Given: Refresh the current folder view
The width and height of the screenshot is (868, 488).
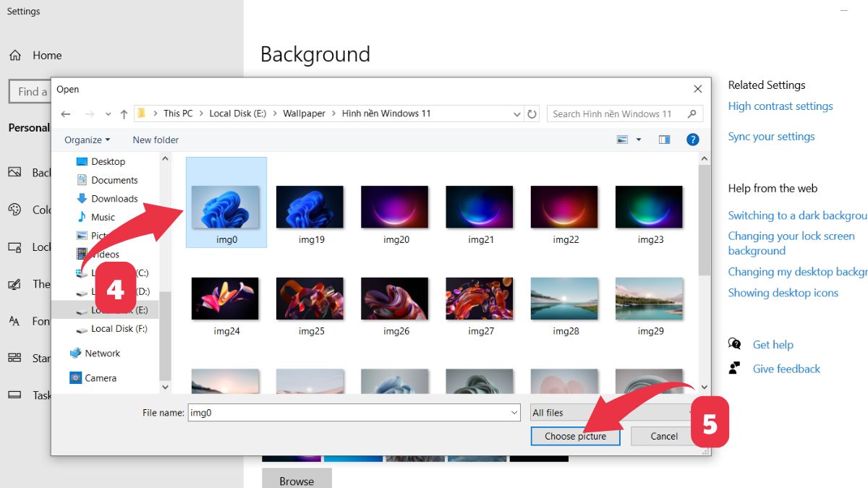Looking at the screenshot, I should [x=532, y=114].
